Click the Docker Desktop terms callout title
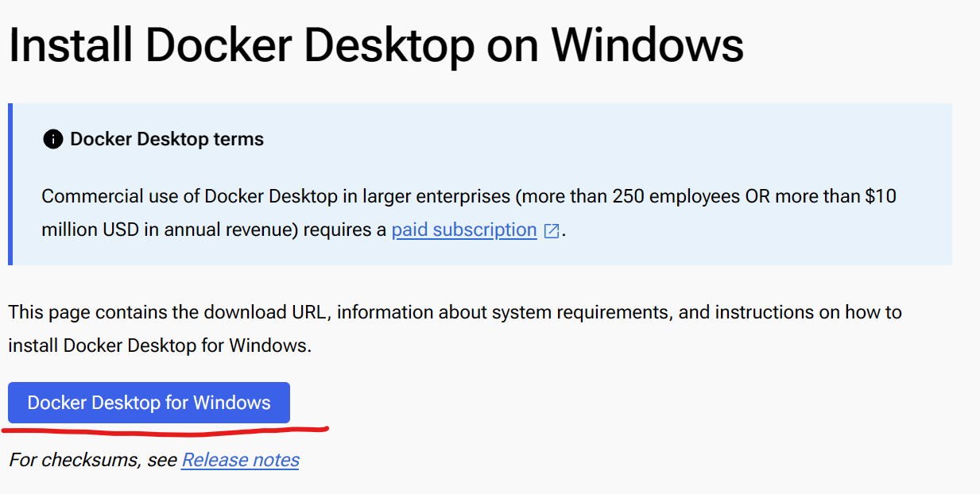This screenshot has width=980, height=494. (x=167, y=140)
